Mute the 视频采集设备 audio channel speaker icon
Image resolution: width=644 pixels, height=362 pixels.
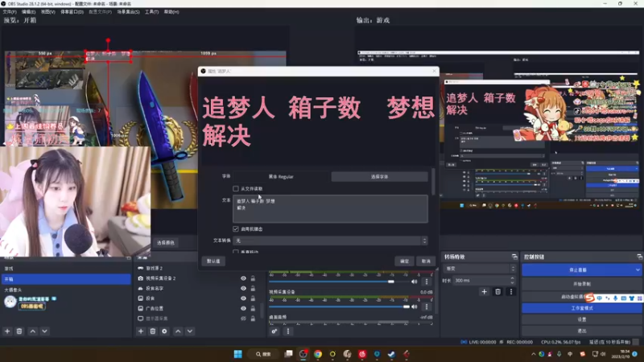click(x=415, y=306)
